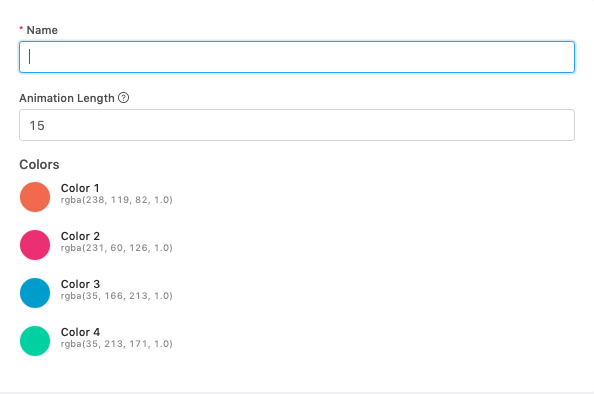Click the Animation Length label text

(67, 98)
